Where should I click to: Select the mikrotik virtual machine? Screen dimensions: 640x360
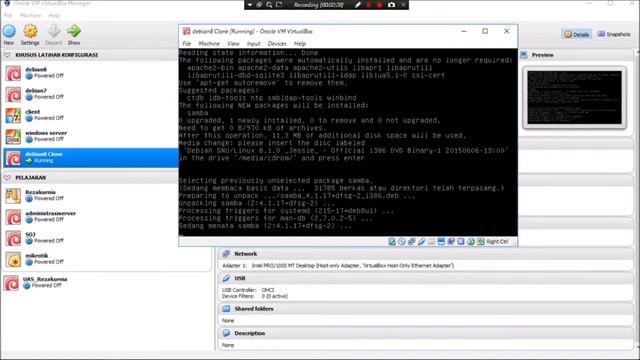click(106, 259)
